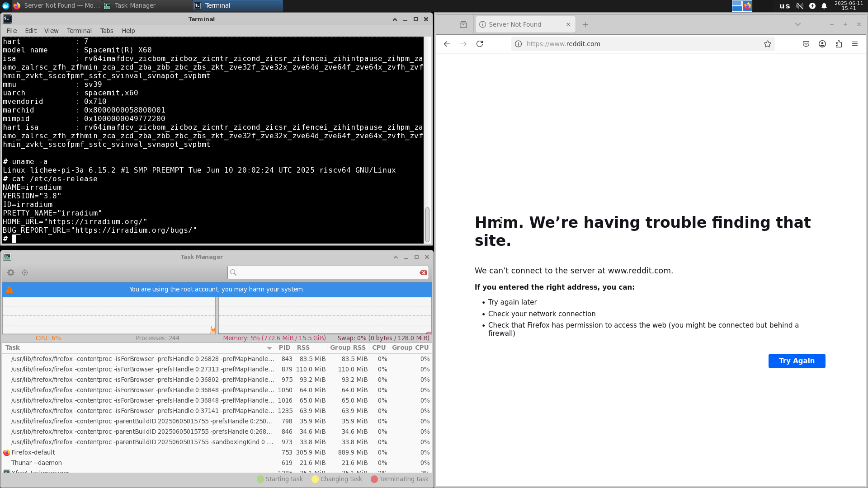Viewport: 868px width, 488px height.
Task: Open Firefox hamburger application menu
Action: 855,44
